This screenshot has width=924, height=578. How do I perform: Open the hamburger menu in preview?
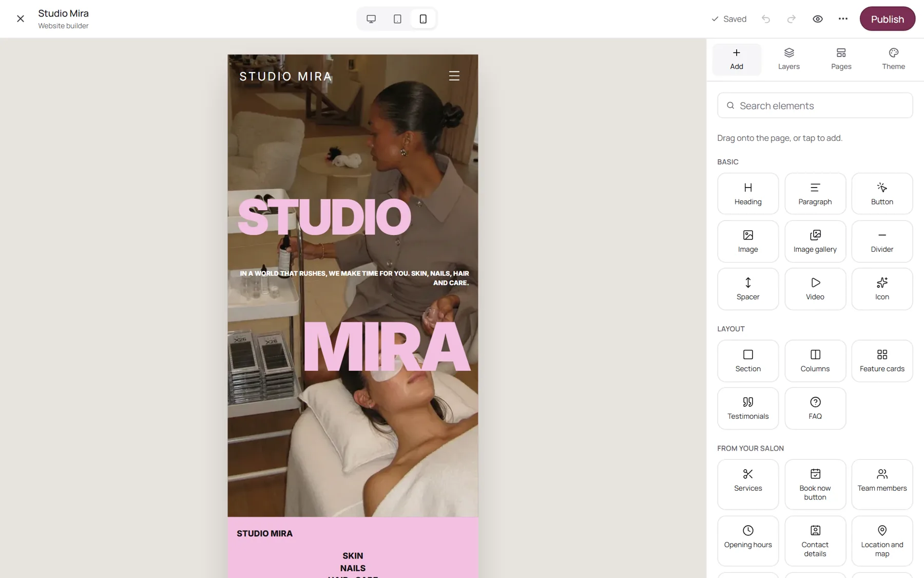coord(454,76)
